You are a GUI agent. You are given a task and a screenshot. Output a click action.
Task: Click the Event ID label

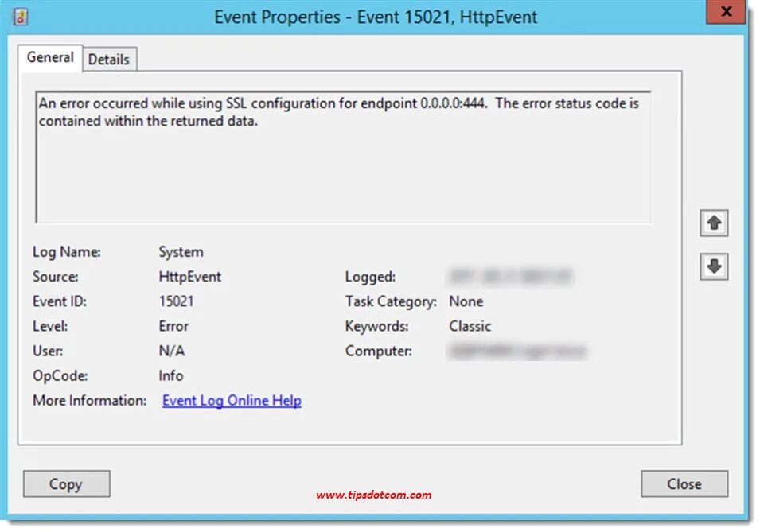[60, 301]
